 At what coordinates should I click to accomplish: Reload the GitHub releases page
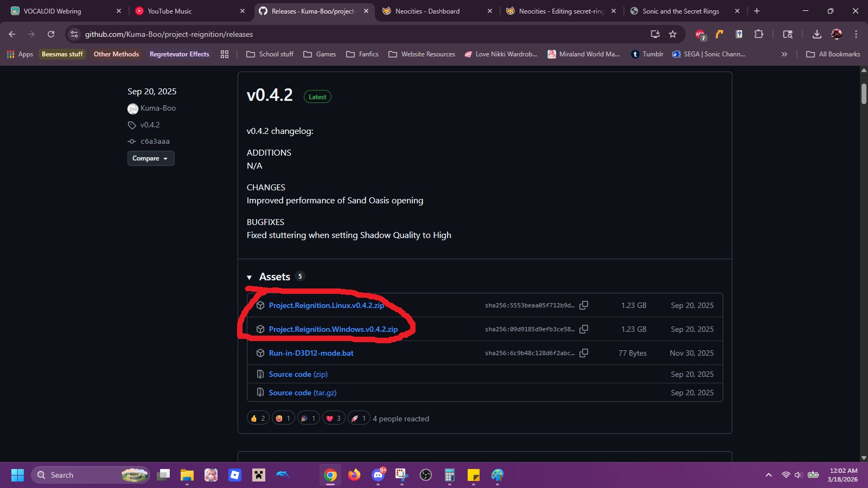click(51, 34)
